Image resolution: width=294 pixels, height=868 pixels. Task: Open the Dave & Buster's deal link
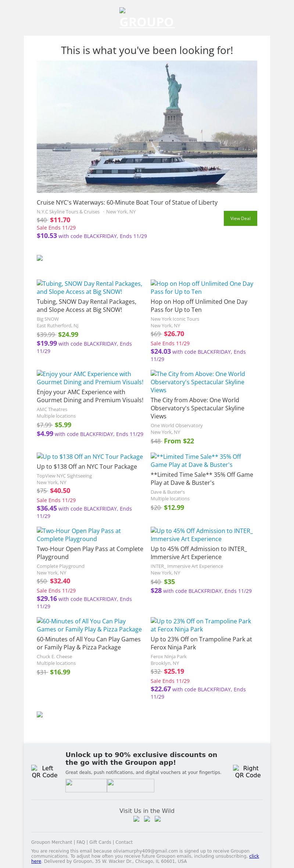pyautogui.click(x=196, y=461)
